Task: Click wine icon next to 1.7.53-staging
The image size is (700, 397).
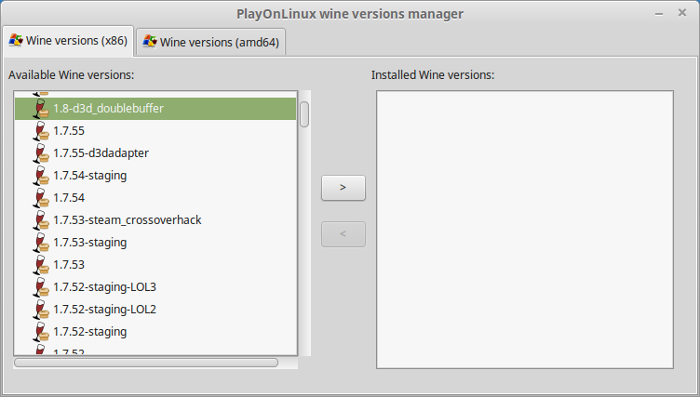Action: point(41,242)
